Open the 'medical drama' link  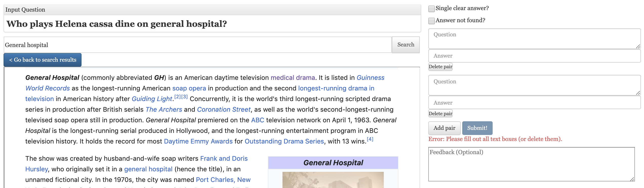293,78
